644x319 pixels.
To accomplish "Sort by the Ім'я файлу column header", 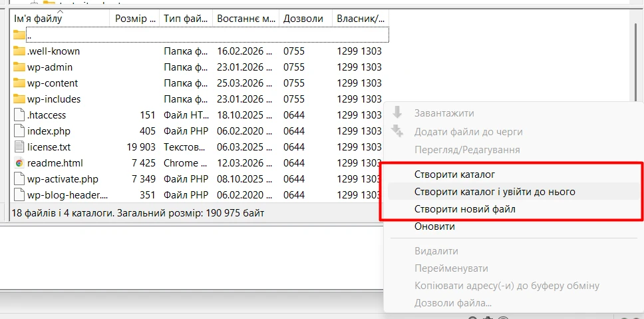I will coord(60,19).
